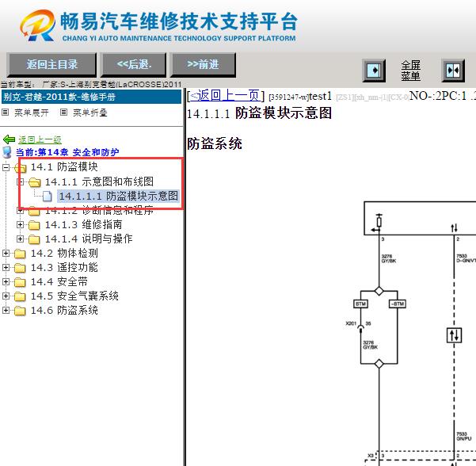The height and width of the screenshot is (466, 476).
Task: Click the green back arrow icon
Action: [9, 139]
